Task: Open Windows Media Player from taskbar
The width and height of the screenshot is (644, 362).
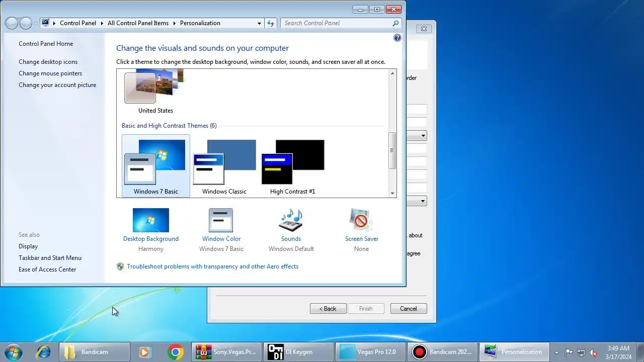Action: click(x=145, y=352)
